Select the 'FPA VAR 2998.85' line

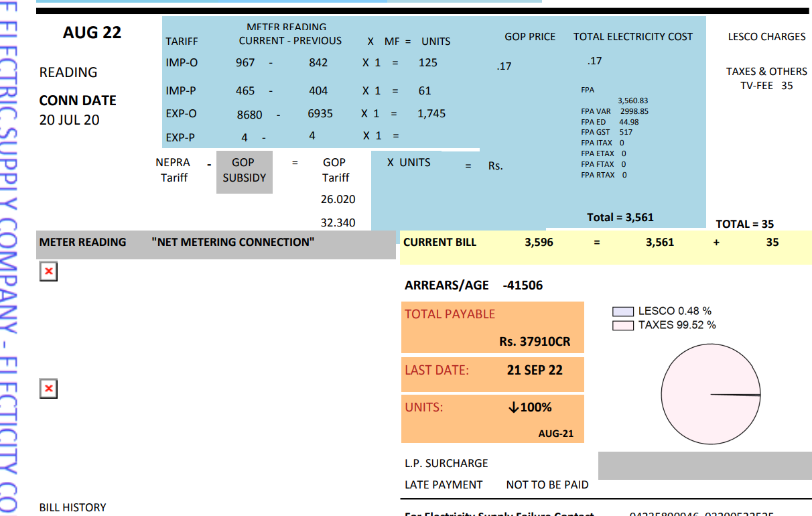(x=614, y=111)
